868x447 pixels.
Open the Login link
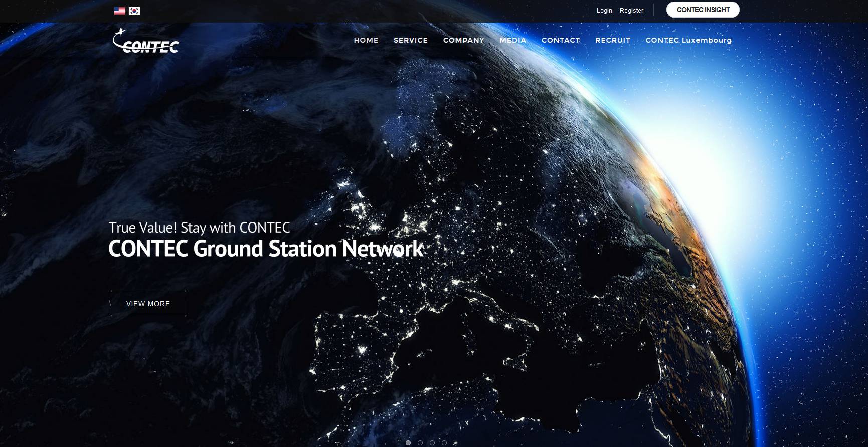point(604,11)
